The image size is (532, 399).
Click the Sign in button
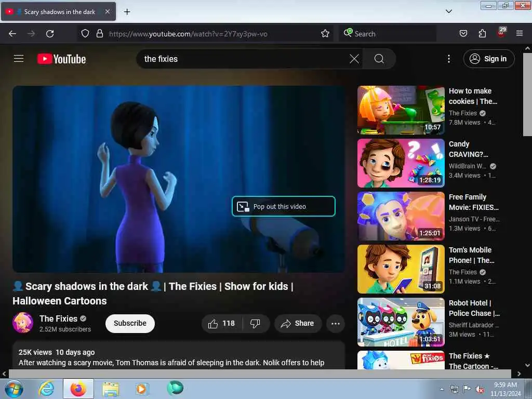pos(489,59)
